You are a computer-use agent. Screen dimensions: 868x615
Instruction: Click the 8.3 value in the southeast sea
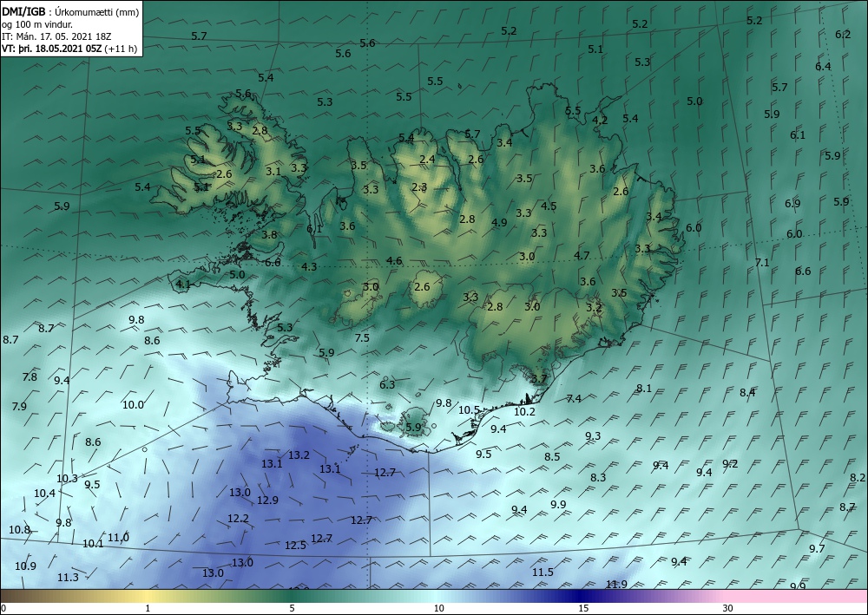[598, 477]
